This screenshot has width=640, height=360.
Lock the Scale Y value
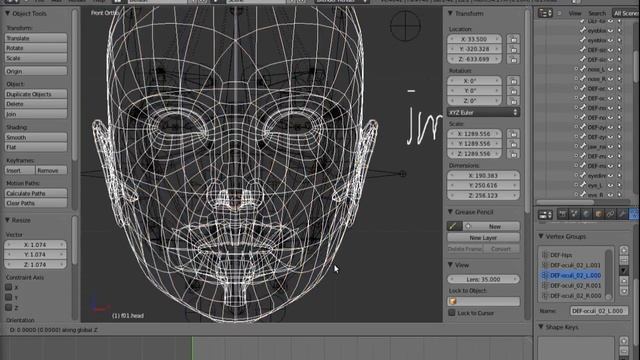click(513, 144)
